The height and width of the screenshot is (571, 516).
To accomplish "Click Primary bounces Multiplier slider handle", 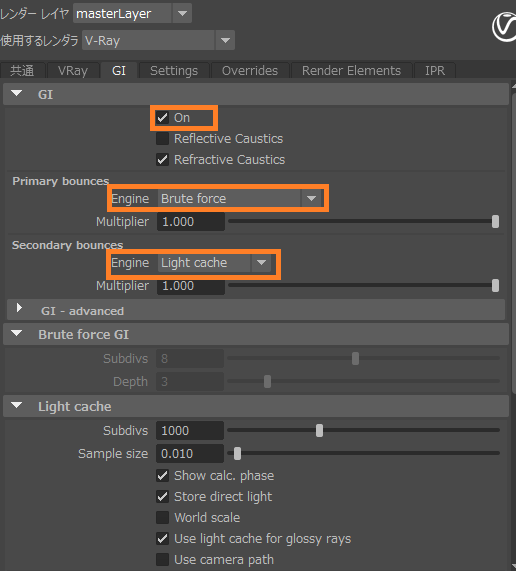I will (x=495, y=221).
